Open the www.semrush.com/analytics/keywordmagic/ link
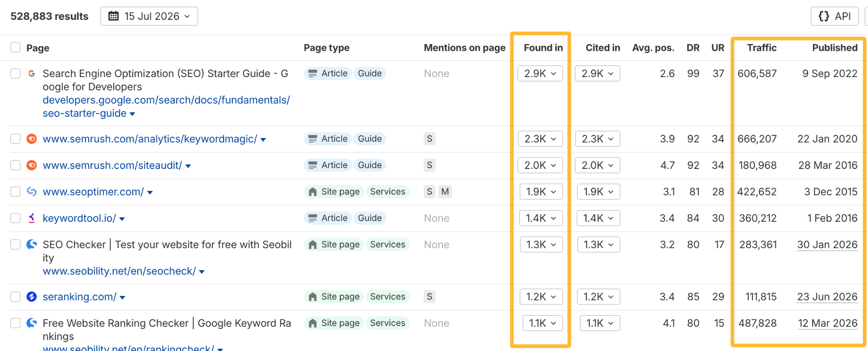The height and width of the screenshot is (351, 868). (x=150, y=139)
